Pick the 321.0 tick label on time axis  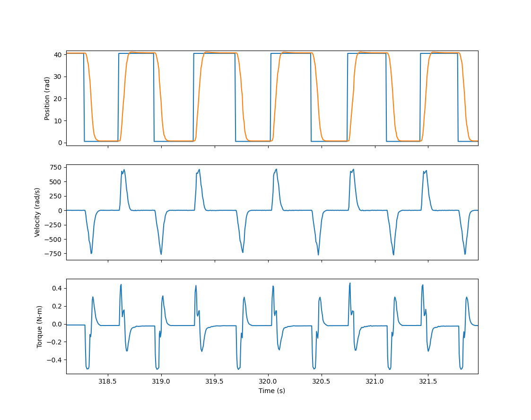pyautogui.click(x=375, y=382)
